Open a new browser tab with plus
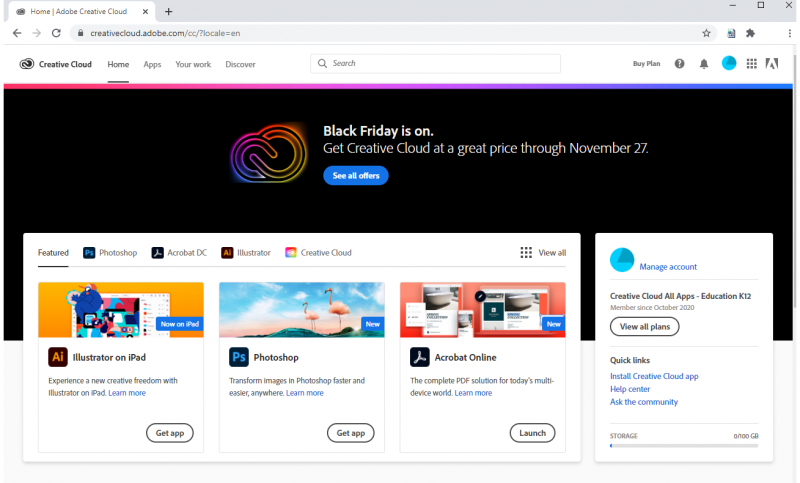Image resolution: width=800 pixels, height=483 pixels. (168, 11)
